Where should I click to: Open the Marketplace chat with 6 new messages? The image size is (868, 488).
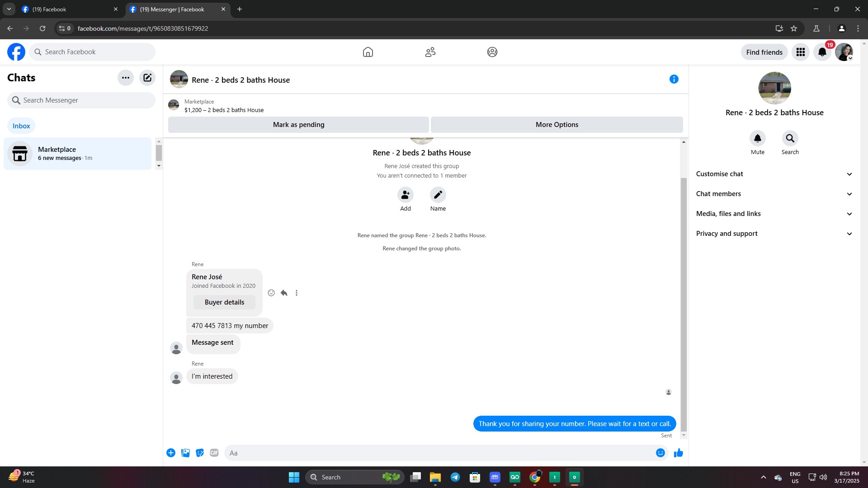click(x=77, y=154)
